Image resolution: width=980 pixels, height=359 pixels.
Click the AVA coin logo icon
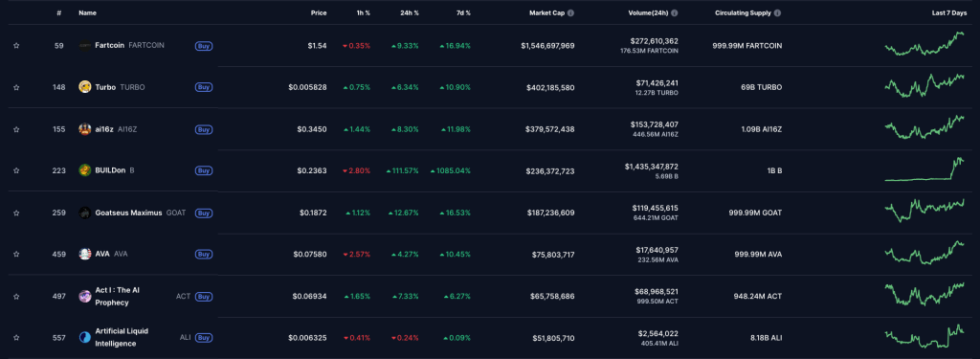[x=85, y=254]
